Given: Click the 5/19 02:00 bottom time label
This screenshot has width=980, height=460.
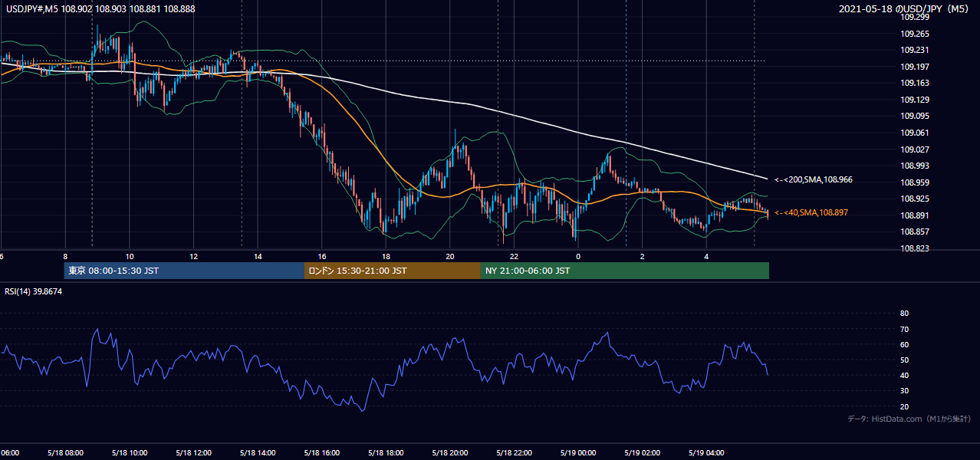Looking at the screenshot, I should point(643,453).
